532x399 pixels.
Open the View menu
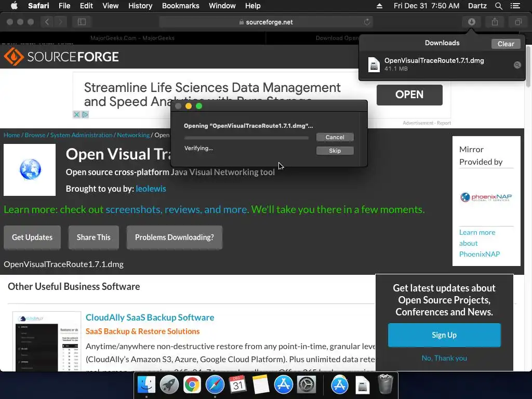pyautogui.click(x=110, y=6)
